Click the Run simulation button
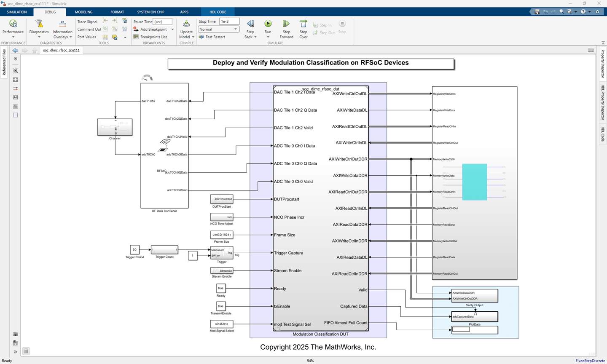The image size is (607, 364). [268, 24]
